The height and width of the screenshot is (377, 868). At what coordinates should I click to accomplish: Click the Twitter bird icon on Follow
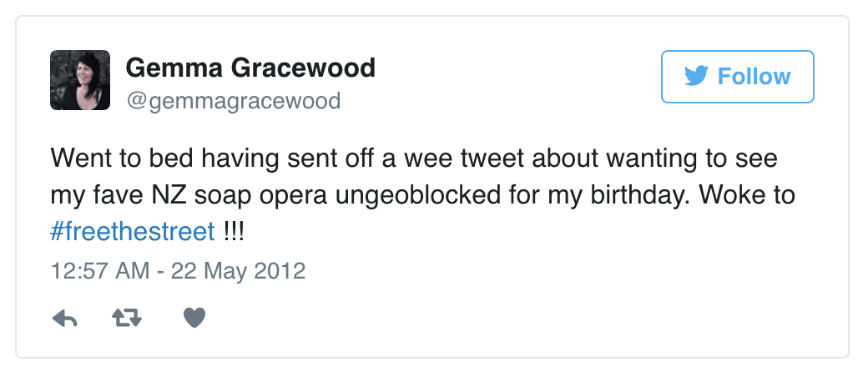click(696, 77)
